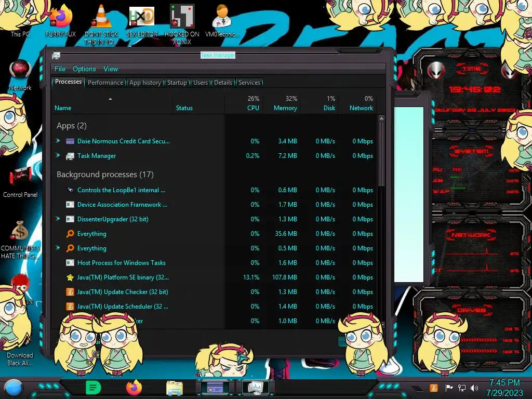Click the Java tray icon
Image resolution: width=532 pixels, height=399 pixels.
(x=433, y=388)
